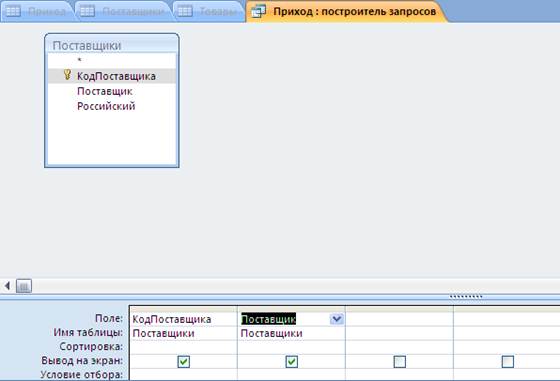Viewport: 560px width, 381px height.
Task: Click Условие отбора cell under КодПоставщика
Action: tap(183, 375)
